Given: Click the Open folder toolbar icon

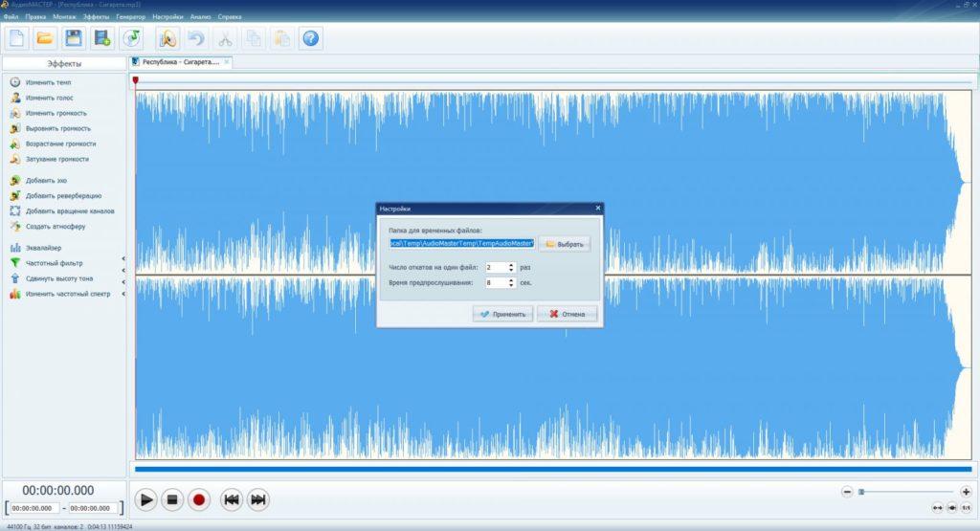Looking at the screenshot, I should click(45, 38).
